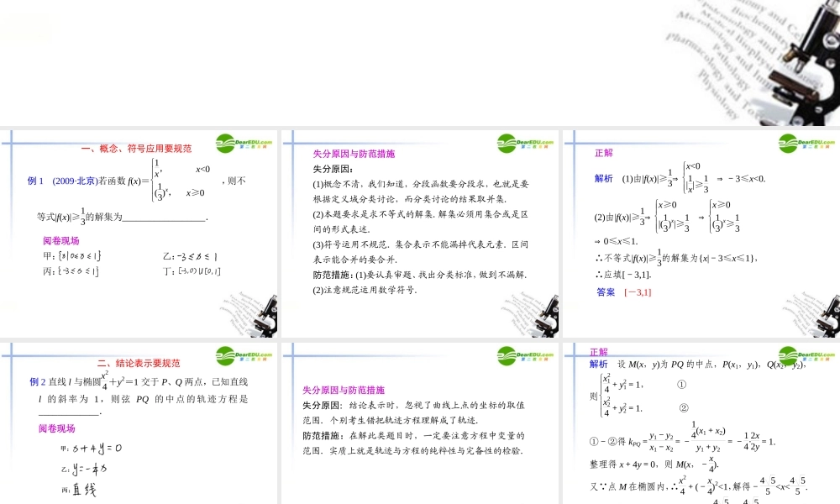Select student answer 乙: -3≤x≤1
840x504 pixels.
(x=190, y=256)
